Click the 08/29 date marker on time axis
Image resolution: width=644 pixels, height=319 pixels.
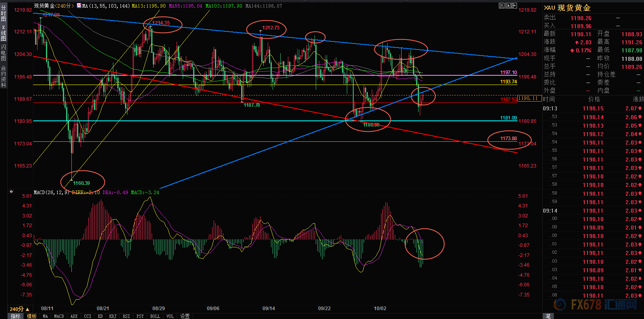(158, 309)
